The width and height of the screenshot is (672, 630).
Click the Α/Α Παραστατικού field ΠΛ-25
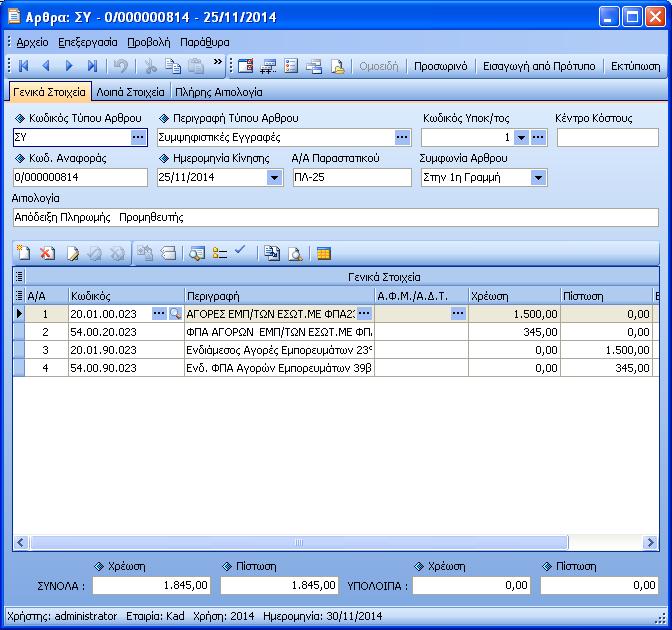point(352,177)
